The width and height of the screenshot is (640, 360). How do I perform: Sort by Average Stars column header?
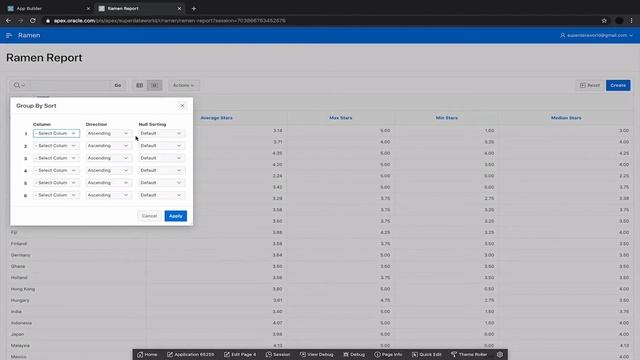tap(216, 118)
